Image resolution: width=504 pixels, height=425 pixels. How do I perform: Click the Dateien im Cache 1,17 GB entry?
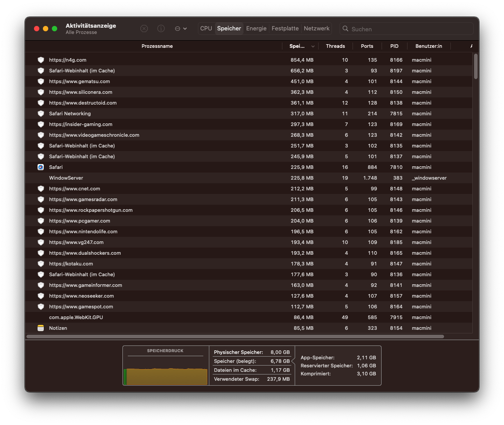tap(252, 370)
